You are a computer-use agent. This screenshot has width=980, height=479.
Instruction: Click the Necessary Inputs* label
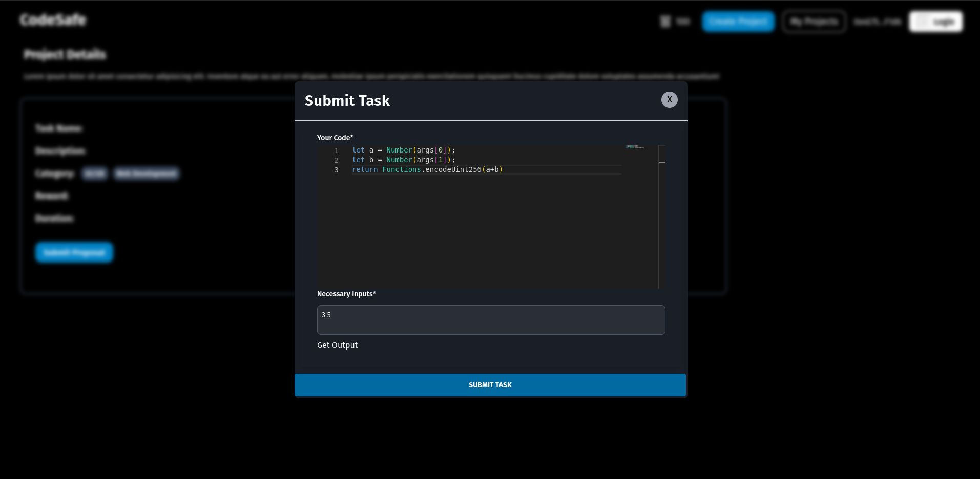tap(346, 294)
